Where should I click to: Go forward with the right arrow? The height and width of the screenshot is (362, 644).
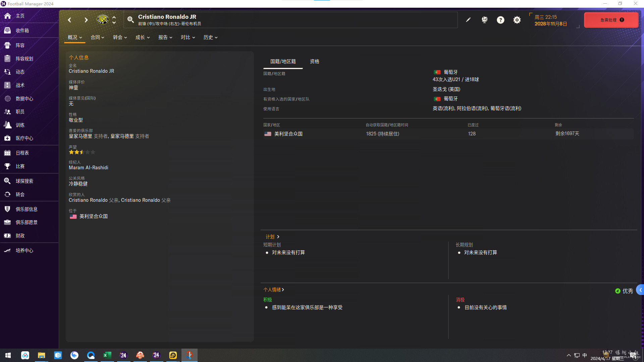(x=86, y=20)
